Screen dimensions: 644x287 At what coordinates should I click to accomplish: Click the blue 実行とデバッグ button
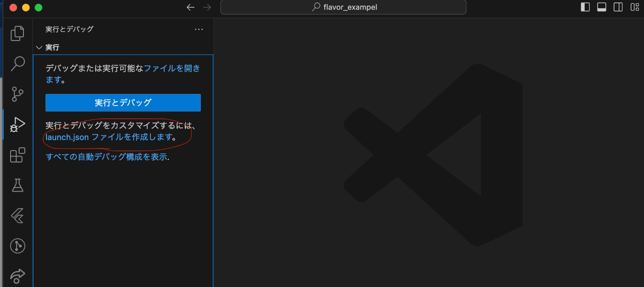coord(123,103)
